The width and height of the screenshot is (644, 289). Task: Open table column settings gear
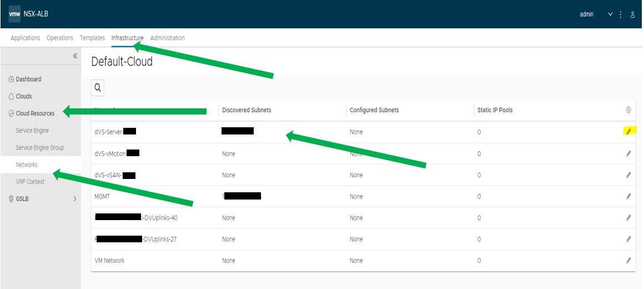(x=628, y=109)
